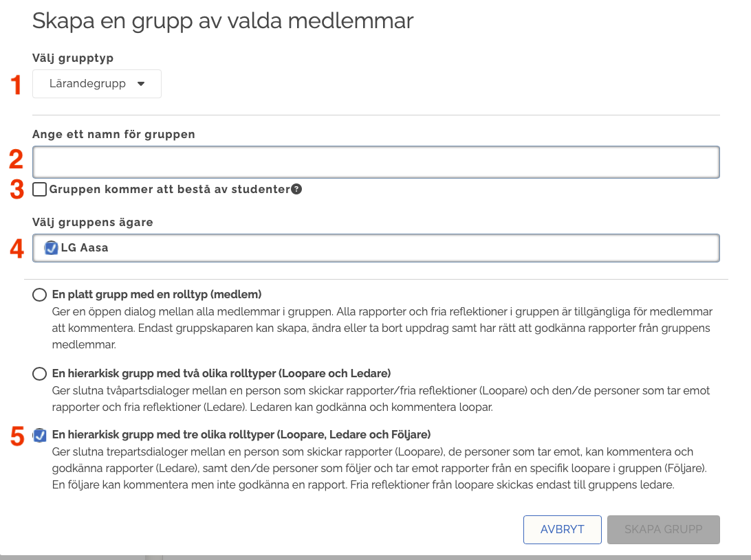Click the "Gruppen kommer att bestå av studenter" text
This screenshot has height=560, width=751.
pyautogui.click(x=169, y=190)
